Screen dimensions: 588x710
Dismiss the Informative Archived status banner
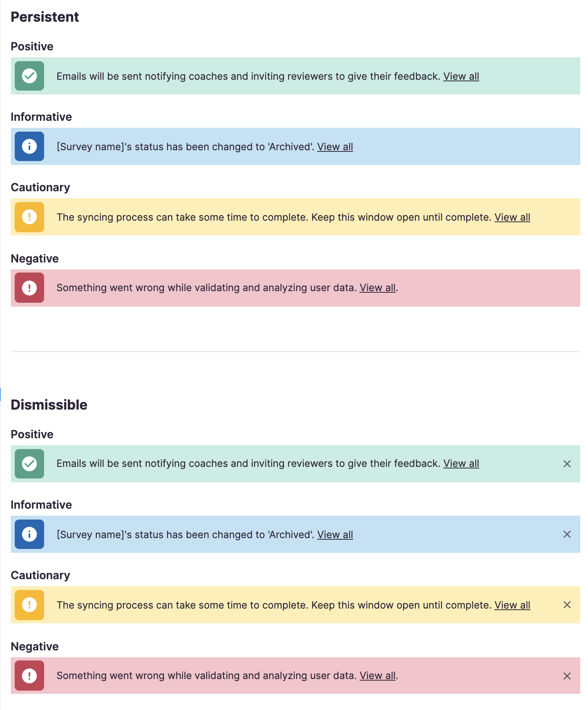tap(567, 534)
